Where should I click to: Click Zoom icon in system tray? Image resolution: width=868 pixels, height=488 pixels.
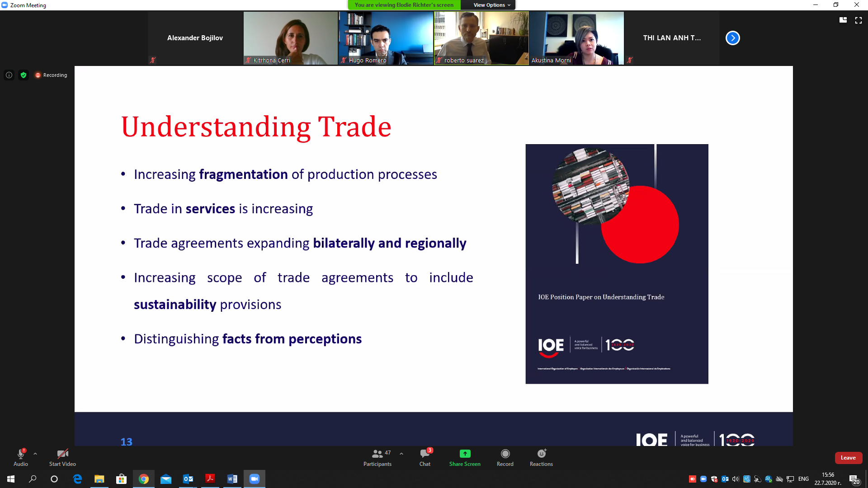[703, 479]
